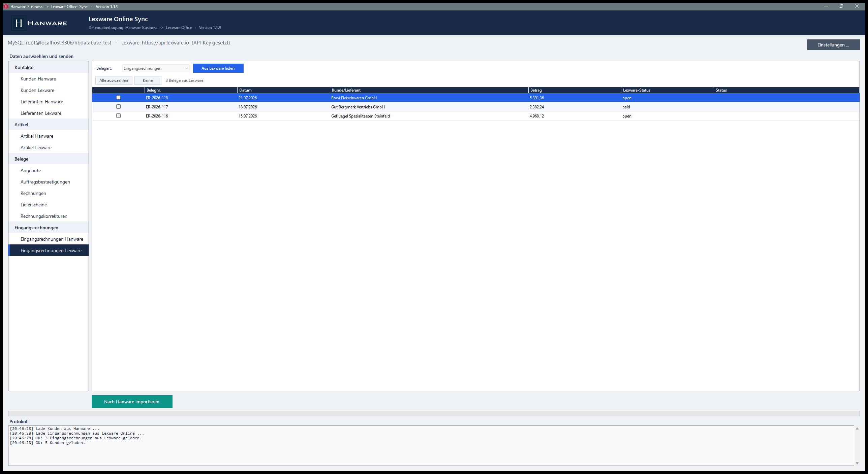Sort by the Lexware-Status column header

pyautogui.click(x=667, y=90)
